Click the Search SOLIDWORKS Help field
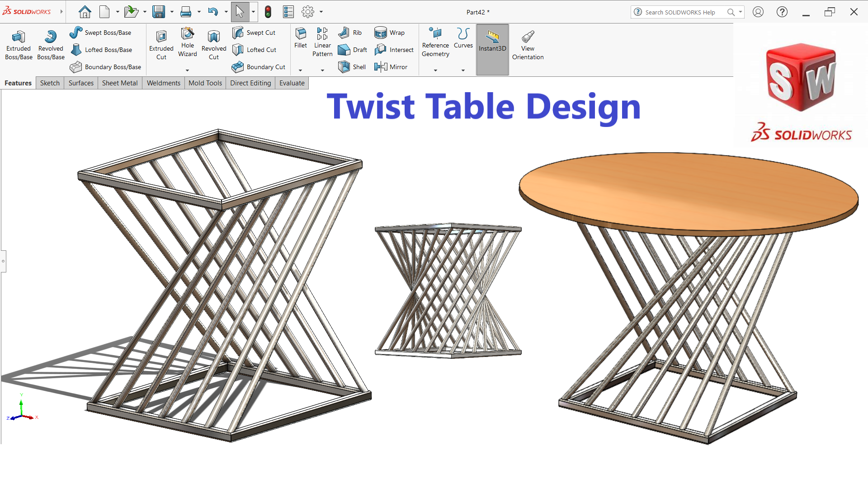 click(679, 12)
